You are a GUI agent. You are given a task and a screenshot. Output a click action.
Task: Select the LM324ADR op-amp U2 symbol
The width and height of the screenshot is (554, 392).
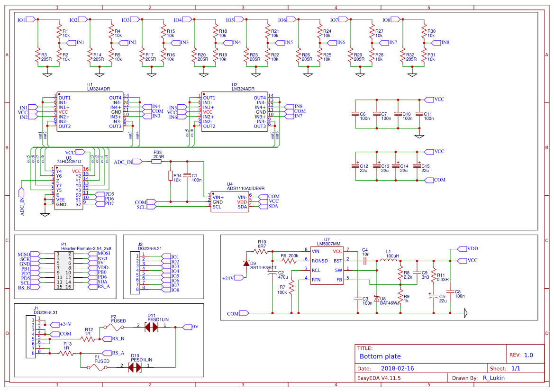click(234, 110)
